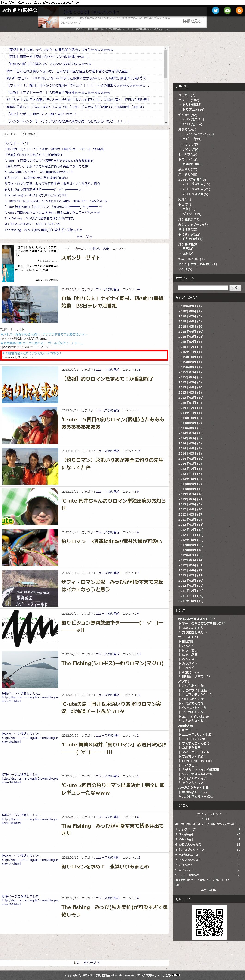This screenshot has width=245, height=980.
Task: Click the sidebar search text field
Action: click(203, 288)
